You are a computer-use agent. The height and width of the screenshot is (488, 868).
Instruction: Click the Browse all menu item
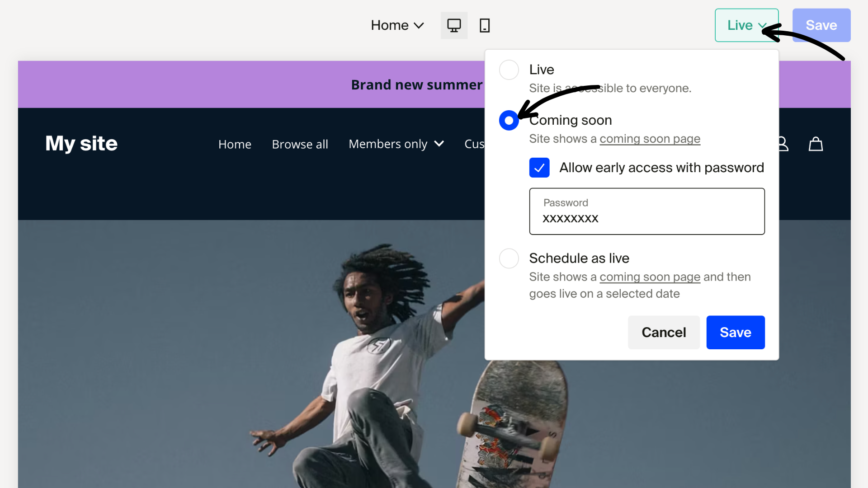[x=300, y=144]
